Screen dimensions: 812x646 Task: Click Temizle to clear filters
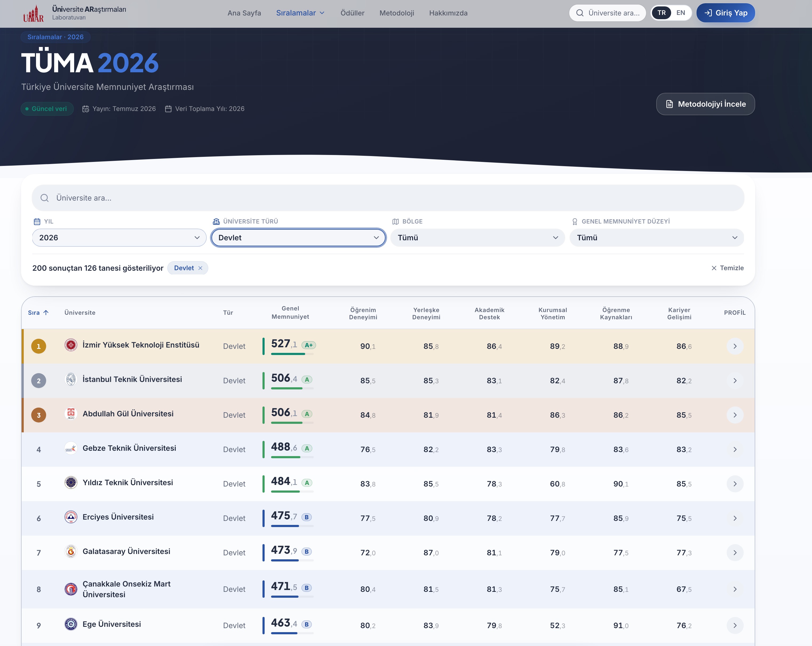[x=727, y=268]
